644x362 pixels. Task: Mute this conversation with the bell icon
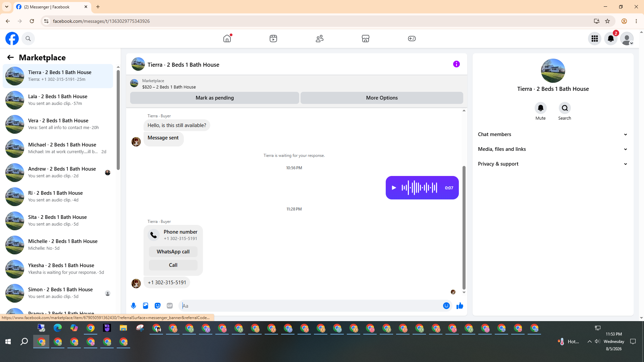click(x=541, y=108)
